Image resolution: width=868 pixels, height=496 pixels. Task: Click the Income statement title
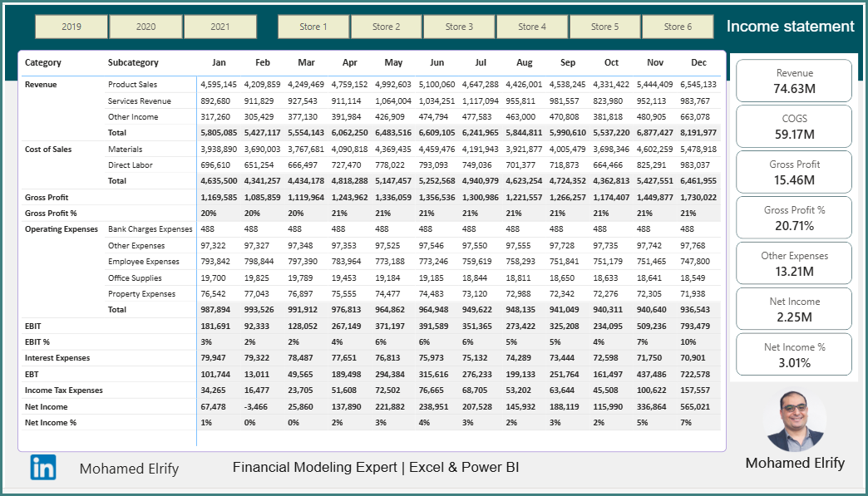tap(790, 26)
